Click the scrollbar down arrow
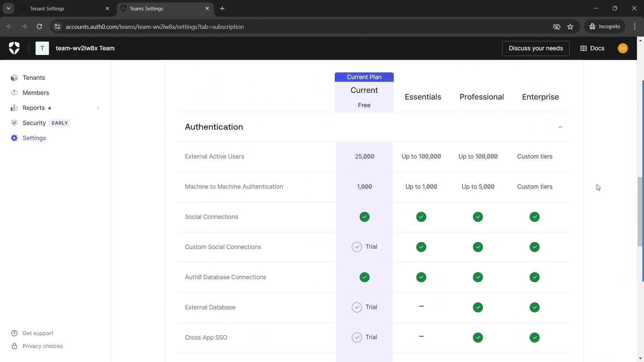The height and width of the screenshot is (362, 644). click(x=640, y=358)
